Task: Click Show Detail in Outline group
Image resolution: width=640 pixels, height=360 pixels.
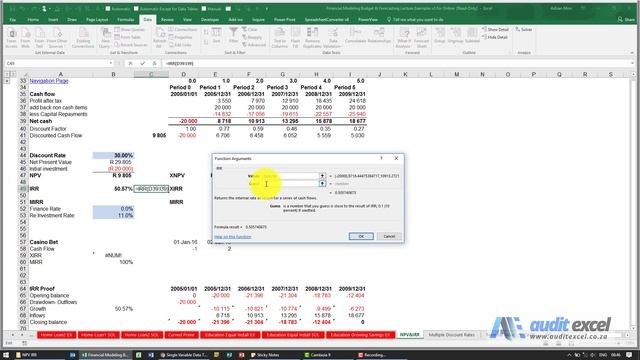Action: point(496,29)
